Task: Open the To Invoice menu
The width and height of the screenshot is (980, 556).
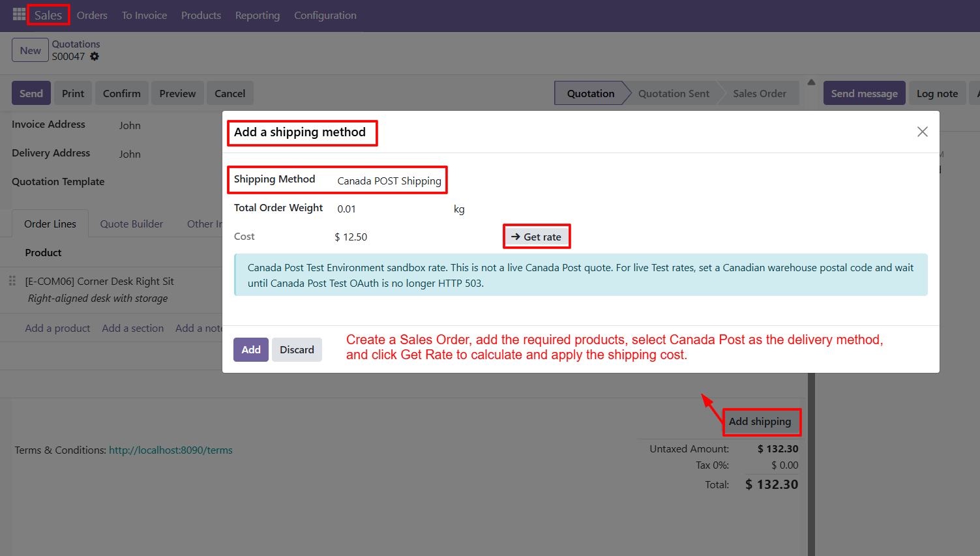Action: [x=144, y=15]
